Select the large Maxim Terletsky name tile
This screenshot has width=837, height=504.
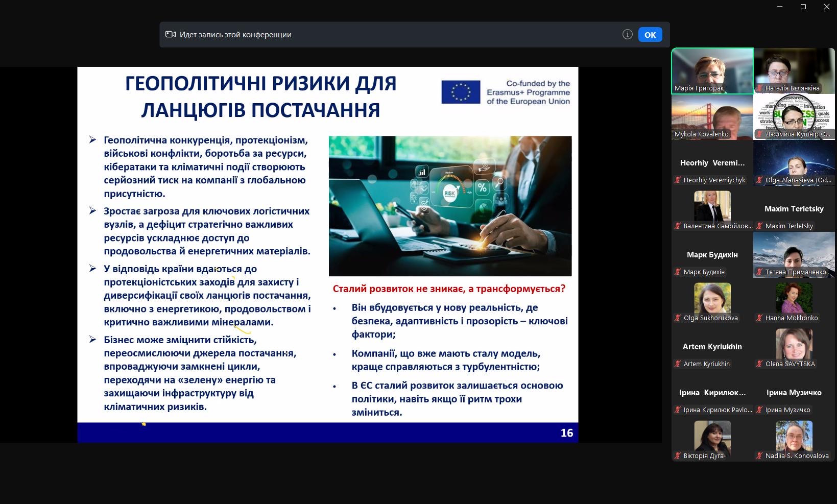[794, 209]
